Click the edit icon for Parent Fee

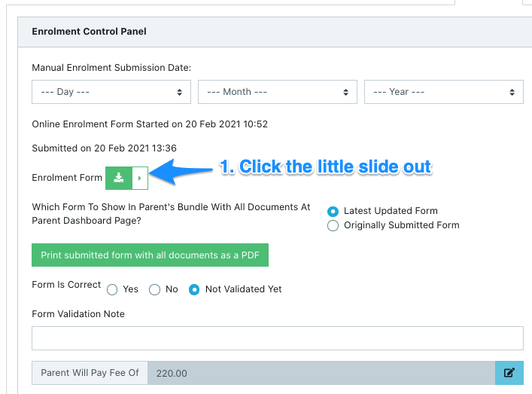pyautogui.click(x=509, y=372)
